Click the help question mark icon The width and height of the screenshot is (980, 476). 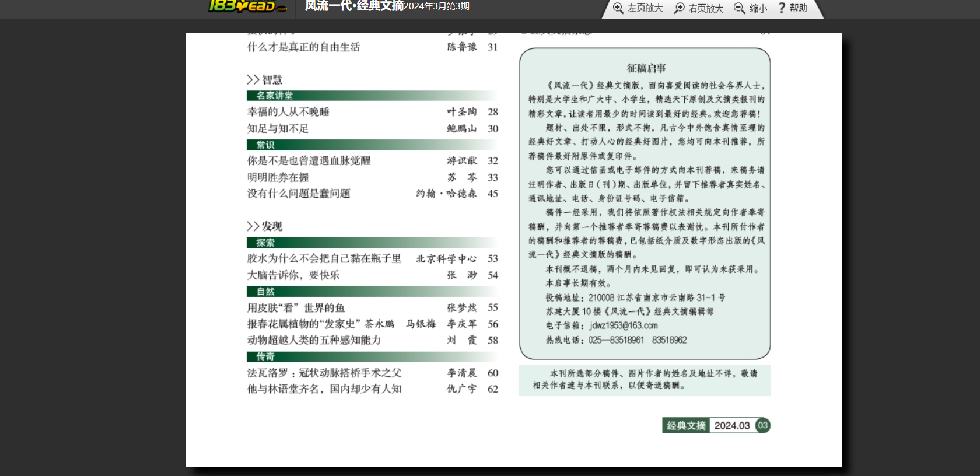[x=782, y=8]
